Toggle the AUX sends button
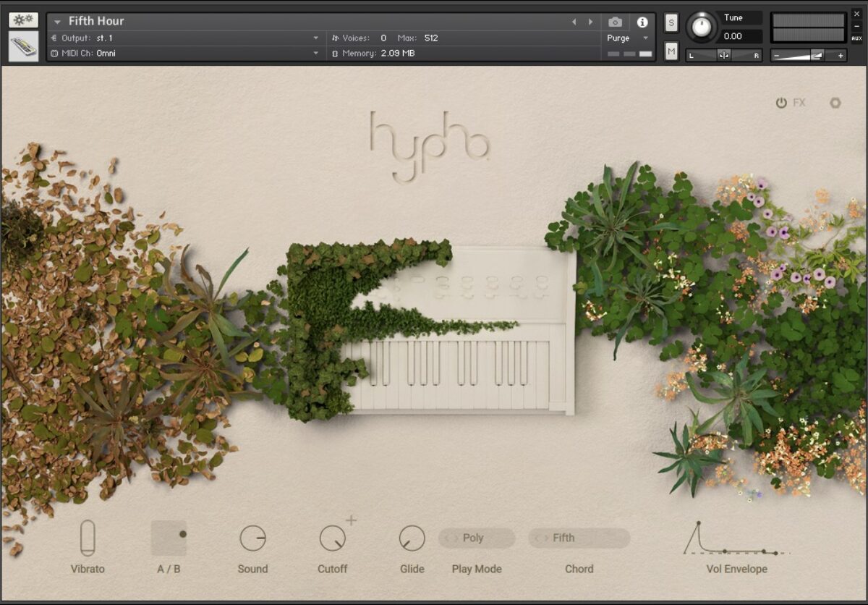This screenshot has width=868, height=605. click(857, 38)
